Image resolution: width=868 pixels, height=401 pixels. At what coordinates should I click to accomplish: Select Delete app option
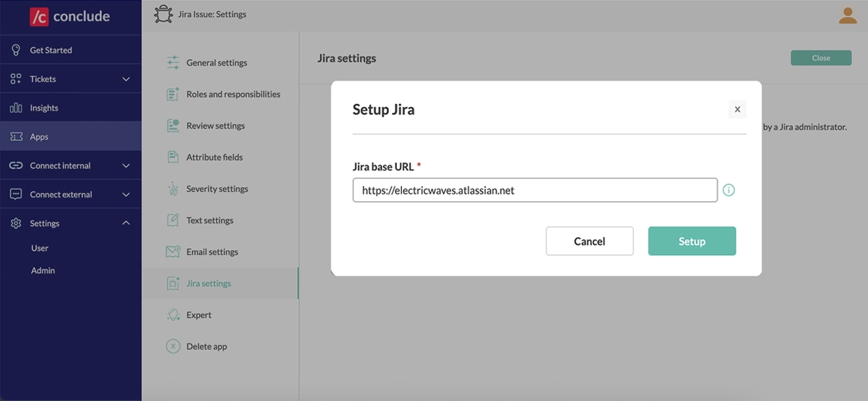pos(207,346)
